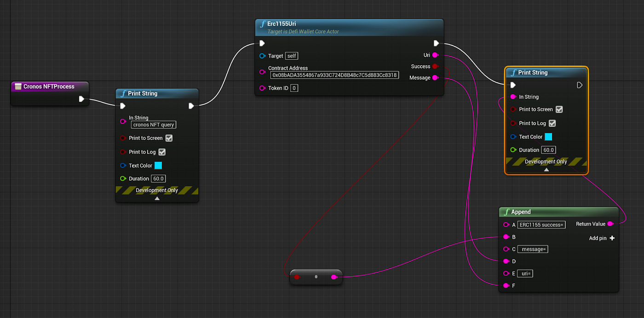Open the Text Color picker on the left Print String
This screenshot has width=644, height=318.
158,165
